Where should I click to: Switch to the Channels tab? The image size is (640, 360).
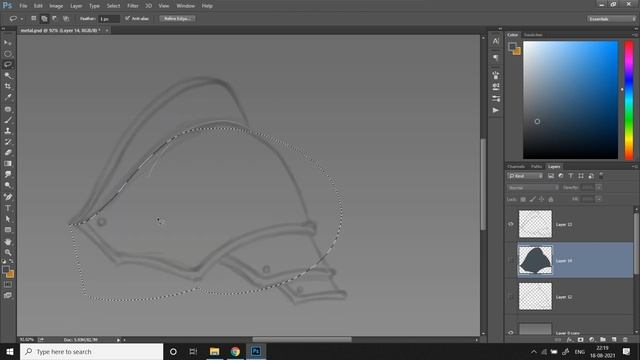click(516, 167)
